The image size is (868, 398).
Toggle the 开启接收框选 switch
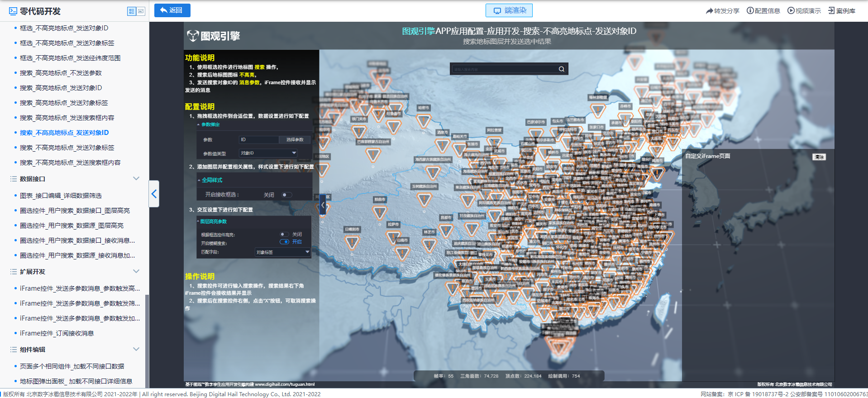pyautogui.click(x=286, y=195)
